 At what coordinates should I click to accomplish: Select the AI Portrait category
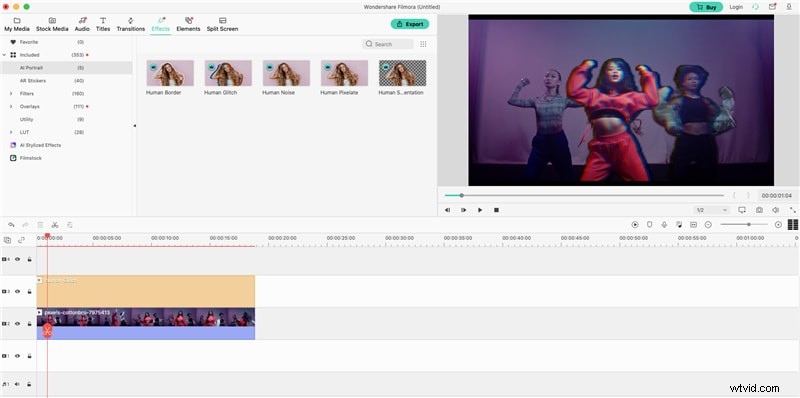(x=66, y=68)
